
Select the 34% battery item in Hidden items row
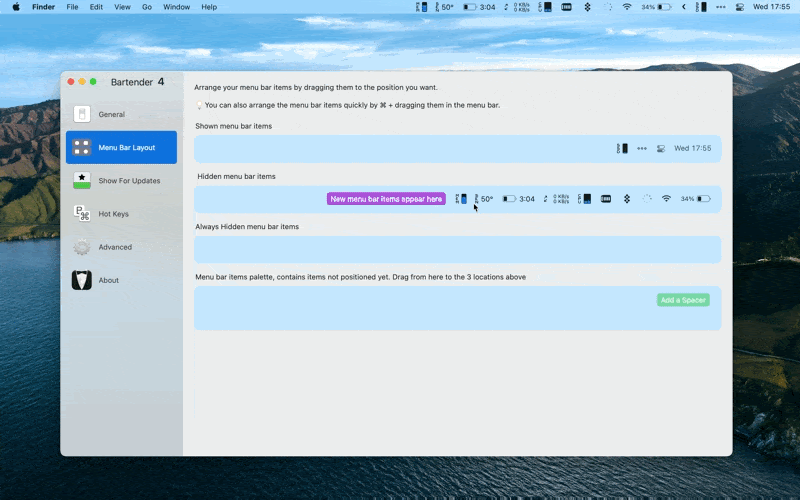coord(695,199)
